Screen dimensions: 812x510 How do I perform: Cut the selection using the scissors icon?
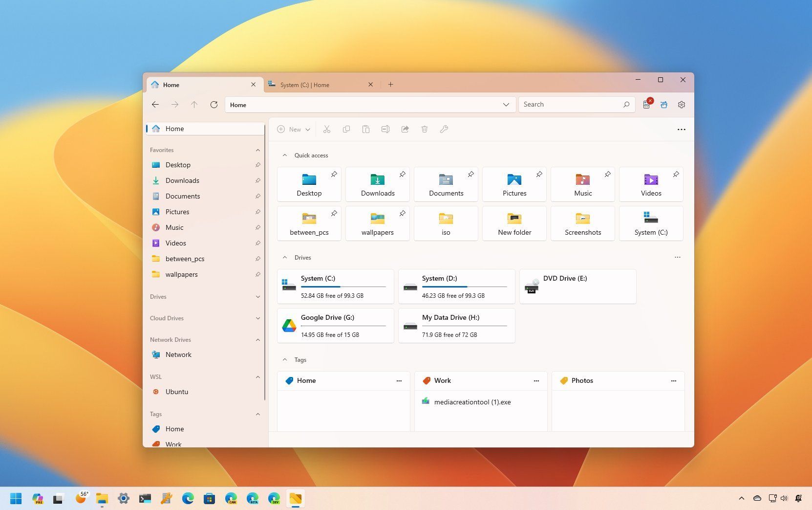pos(327,129)
